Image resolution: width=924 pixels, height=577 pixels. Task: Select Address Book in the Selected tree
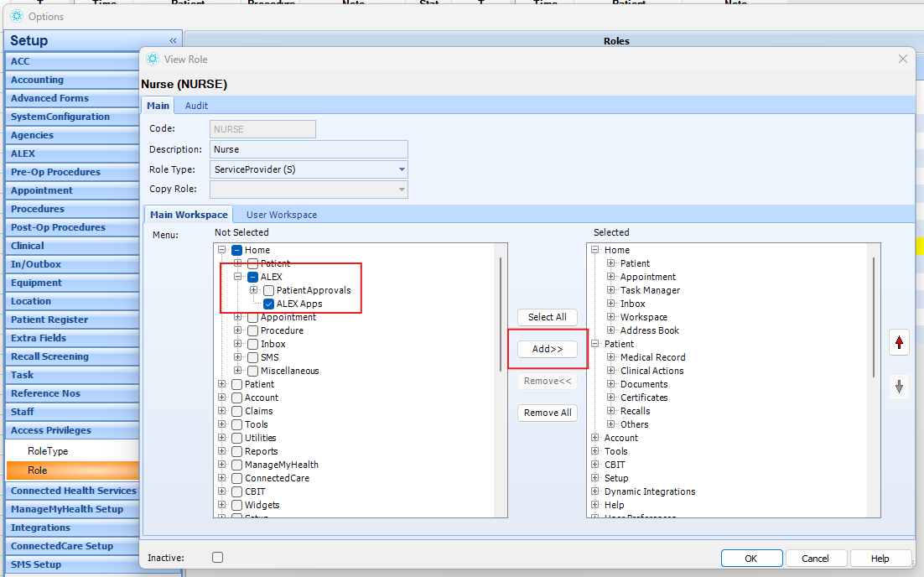[649, 330]
